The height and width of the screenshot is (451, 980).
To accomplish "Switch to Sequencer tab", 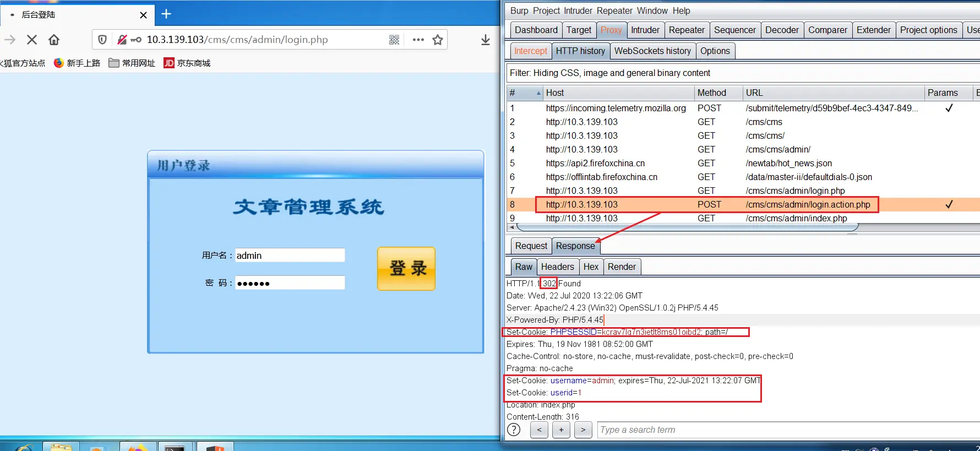I will coord(735,30).
